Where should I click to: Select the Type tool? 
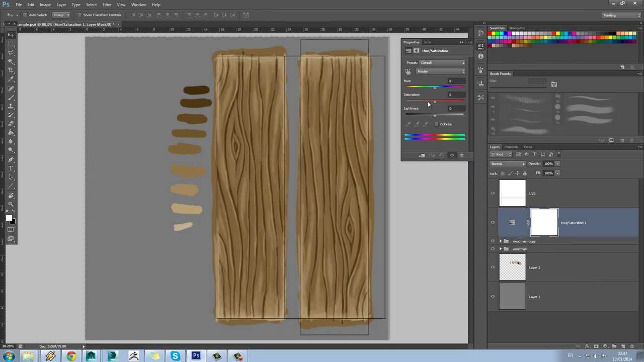point(11,168)
